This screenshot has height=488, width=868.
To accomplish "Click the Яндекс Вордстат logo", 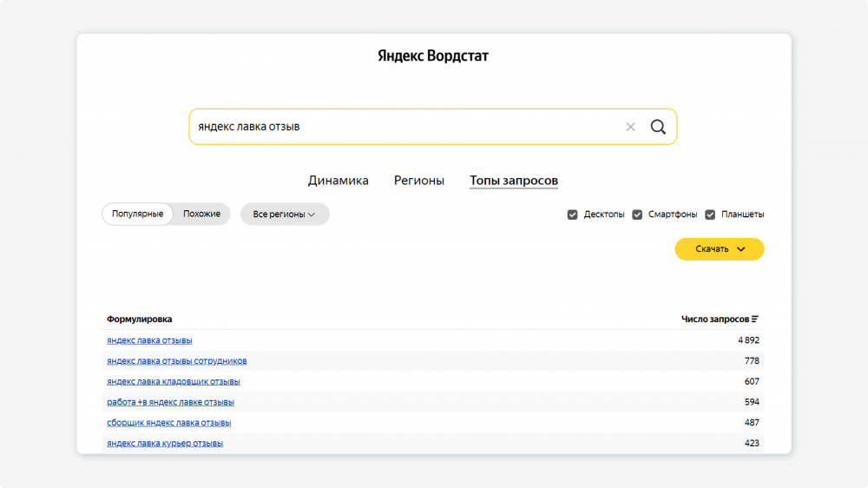I will coord(433,56).
